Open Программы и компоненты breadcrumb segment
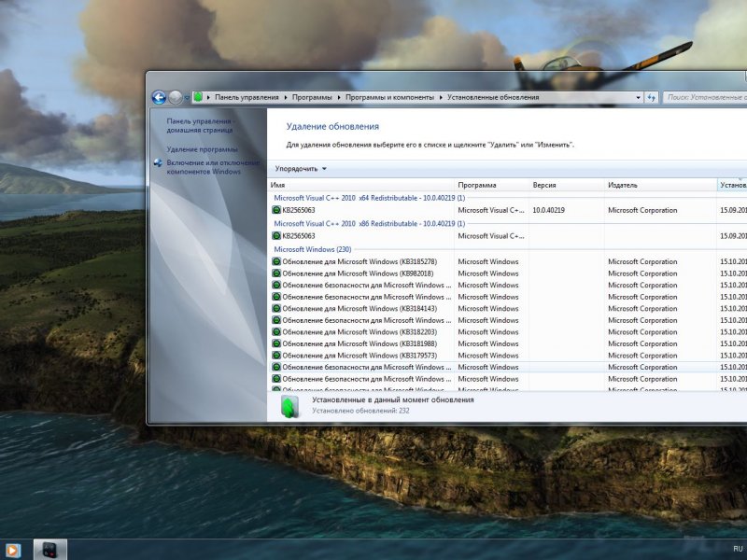The image size is (747, 560). point(389,97)
